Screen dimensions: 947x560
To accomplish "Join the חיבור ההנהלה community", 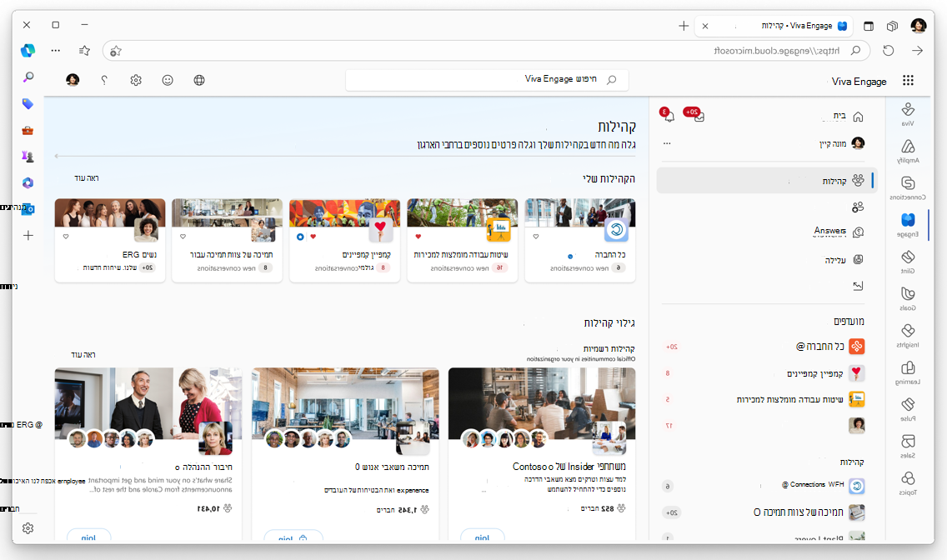I will click(x=88, y=537).
